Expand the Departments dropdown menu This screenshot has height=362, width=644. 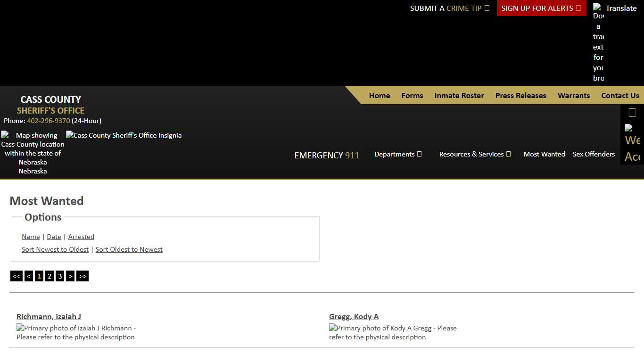coord(398,154)
